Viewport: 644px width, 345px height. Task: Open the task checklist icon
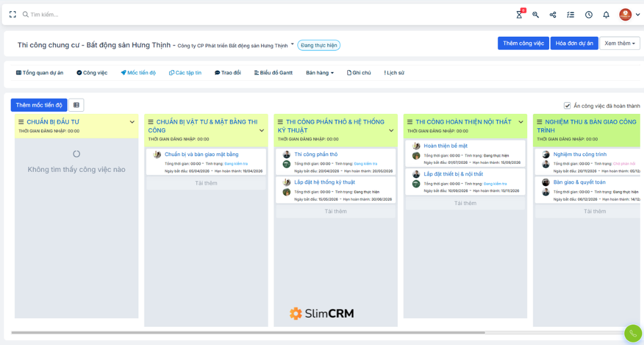(570, 15)
